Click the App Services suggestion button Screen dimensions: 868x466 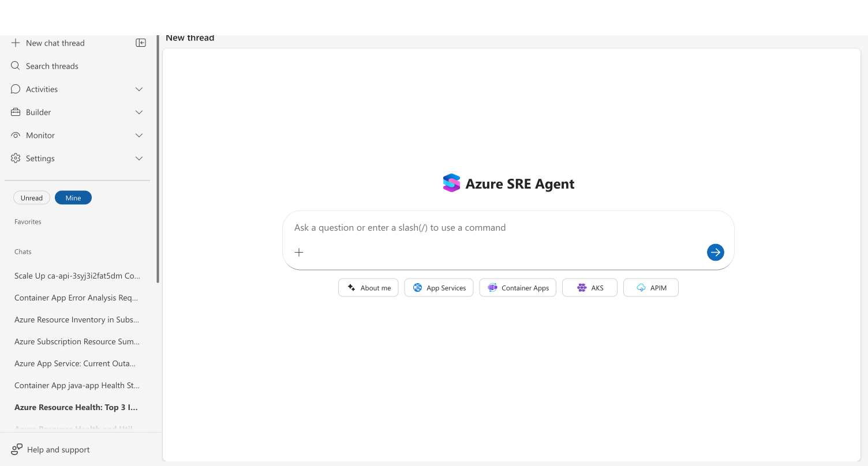click(x=439, y=287)
